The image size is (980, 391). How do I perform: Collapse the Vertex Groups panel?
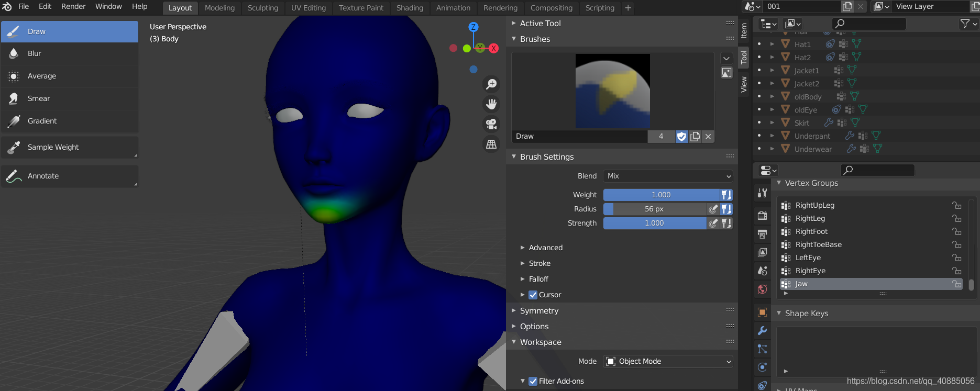click(779, 183)
